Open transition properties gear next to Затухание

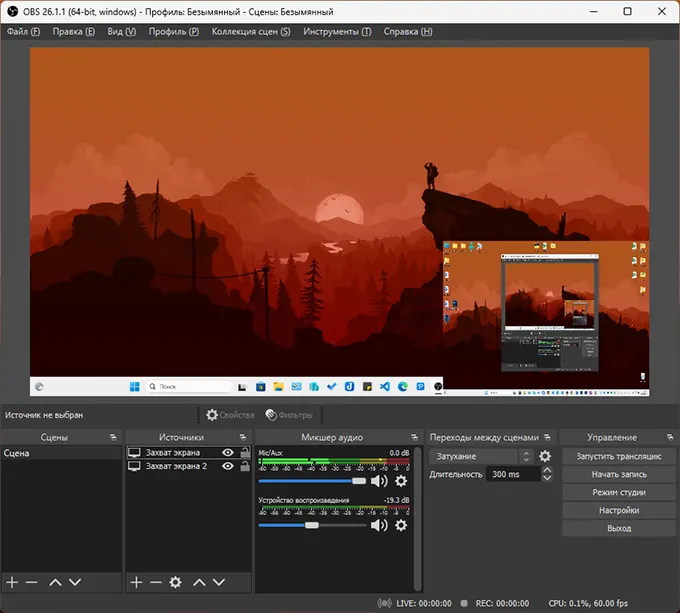click(545, 456)
